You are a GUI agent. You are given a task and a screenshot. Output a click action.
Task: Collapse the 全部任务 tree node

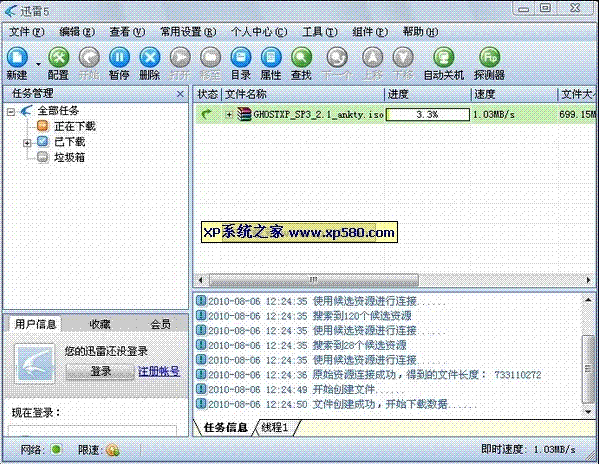(x=11, y=112)
